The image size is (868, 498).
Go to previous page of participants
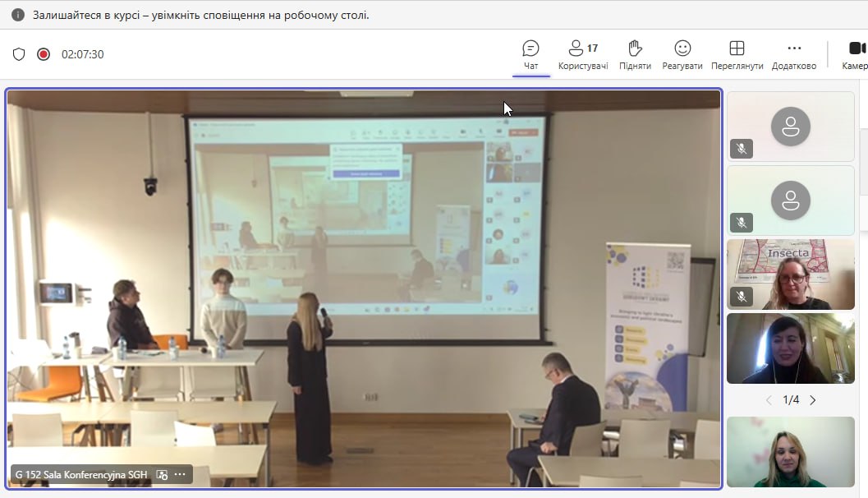769,400
